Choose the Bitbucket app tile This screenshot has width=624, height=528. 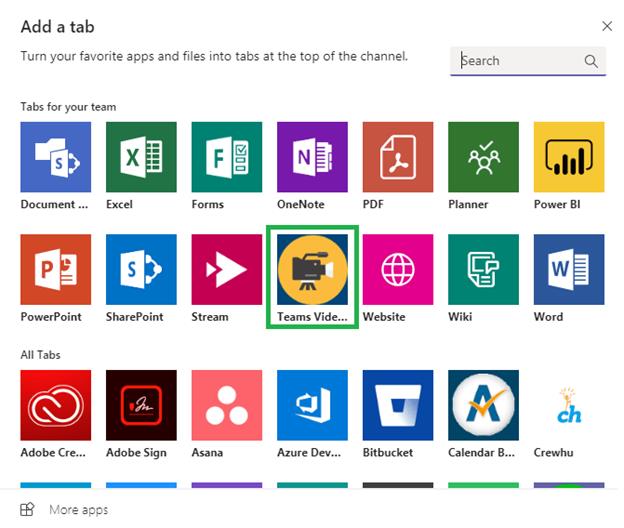(x=398, y=405)
